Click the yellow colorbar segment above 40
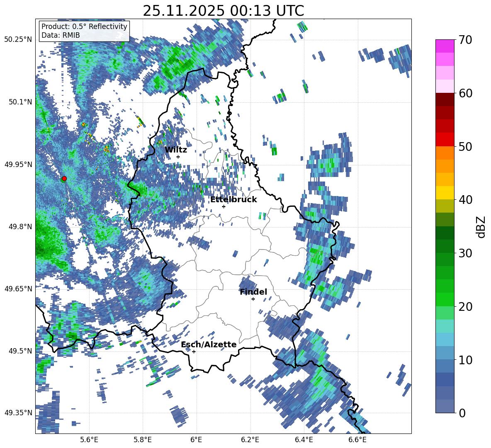Screen dimensions: 491x448 (x=445, y=193)
